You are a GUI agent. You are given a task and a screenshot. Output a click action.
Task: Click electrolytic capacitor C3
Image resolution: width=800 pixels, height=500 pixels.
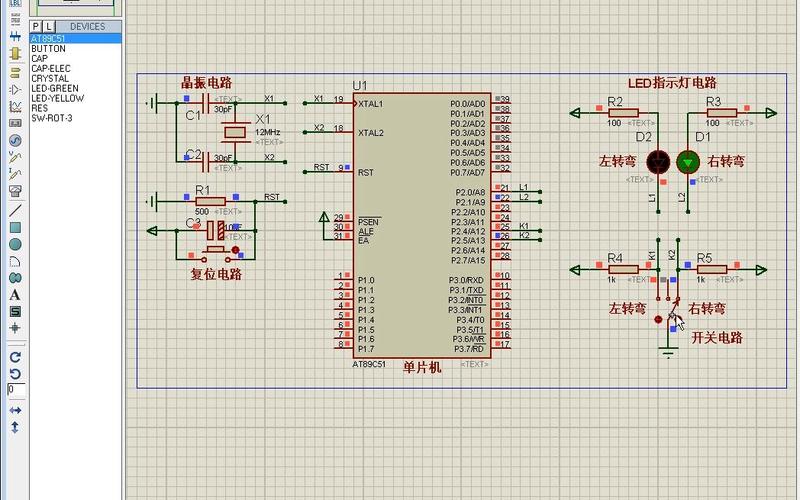point(215,231)
